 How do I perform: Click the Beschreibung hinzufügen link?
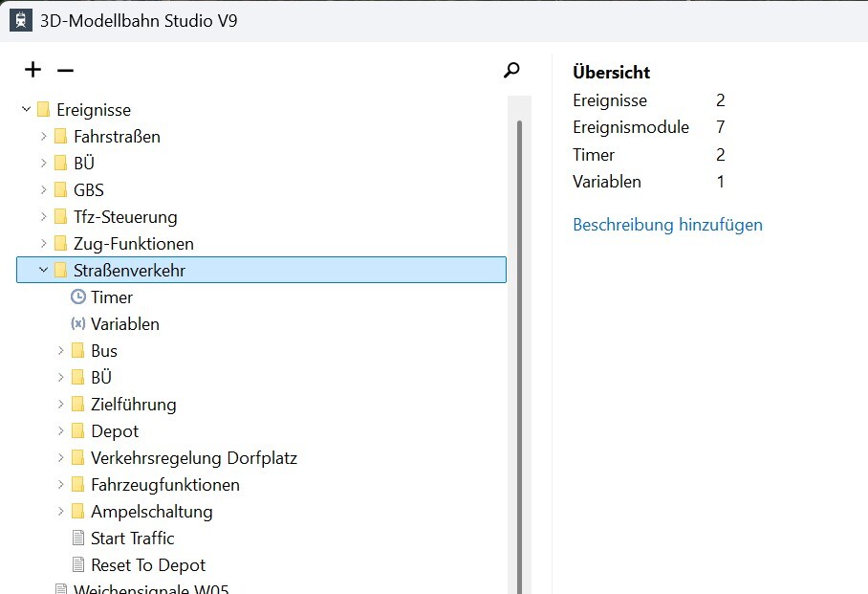click(667, 225)
